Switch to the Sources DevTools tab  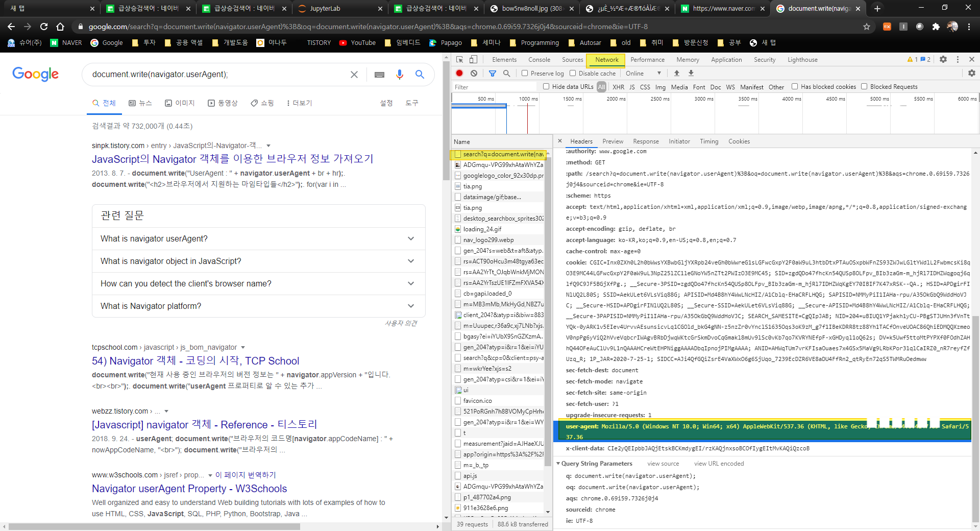[x=572, y=60]
